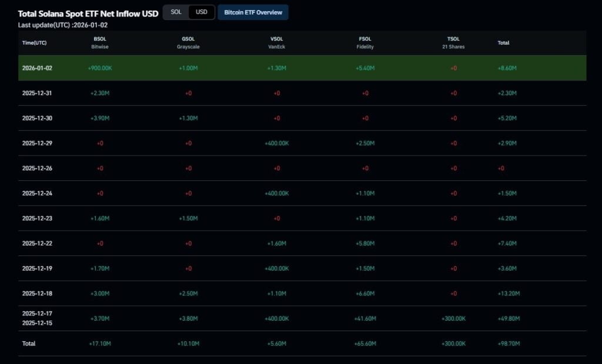Click the Total column header
Screen dimensions: 602x364
[503, 42]
